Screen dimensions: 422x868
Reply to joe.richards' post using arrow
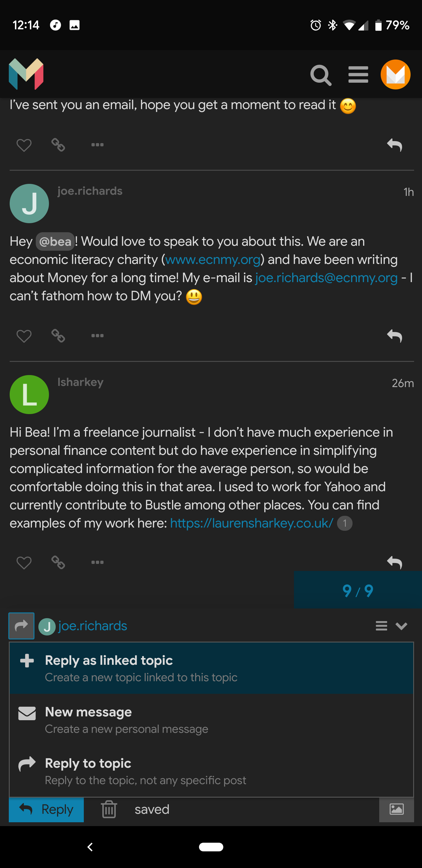pyautogui.click(x=394, y=336)
